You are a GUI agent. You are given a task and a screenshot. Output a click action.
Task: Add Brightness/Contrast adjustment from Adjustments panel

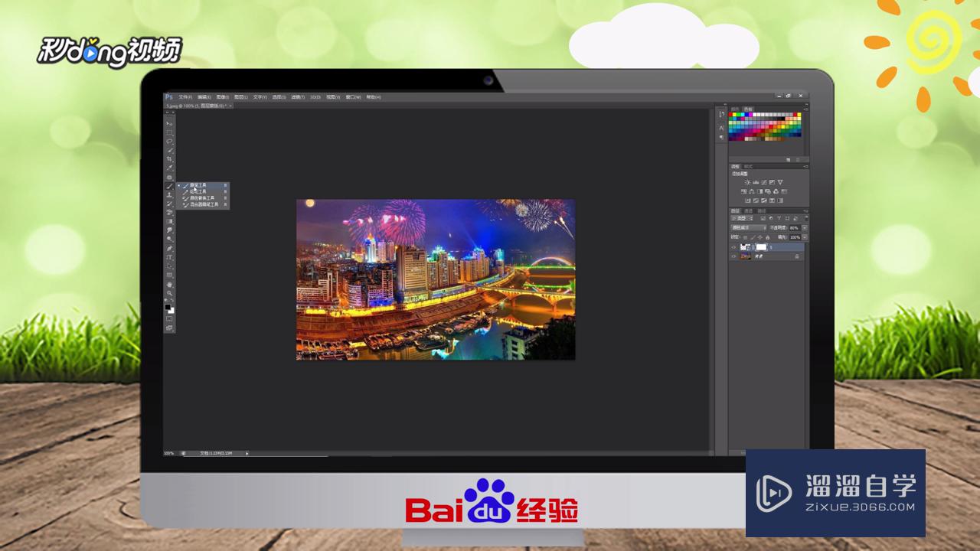pyautogui.click(x=748, y=182)
